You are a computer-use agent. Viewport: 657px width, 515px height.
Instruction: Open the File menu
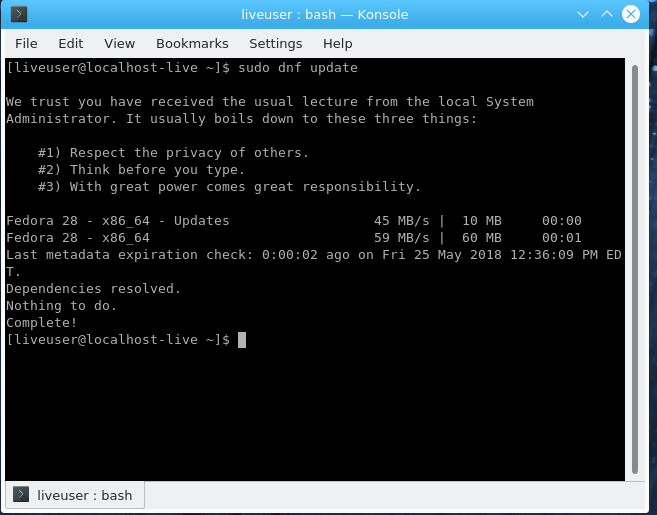26,44
